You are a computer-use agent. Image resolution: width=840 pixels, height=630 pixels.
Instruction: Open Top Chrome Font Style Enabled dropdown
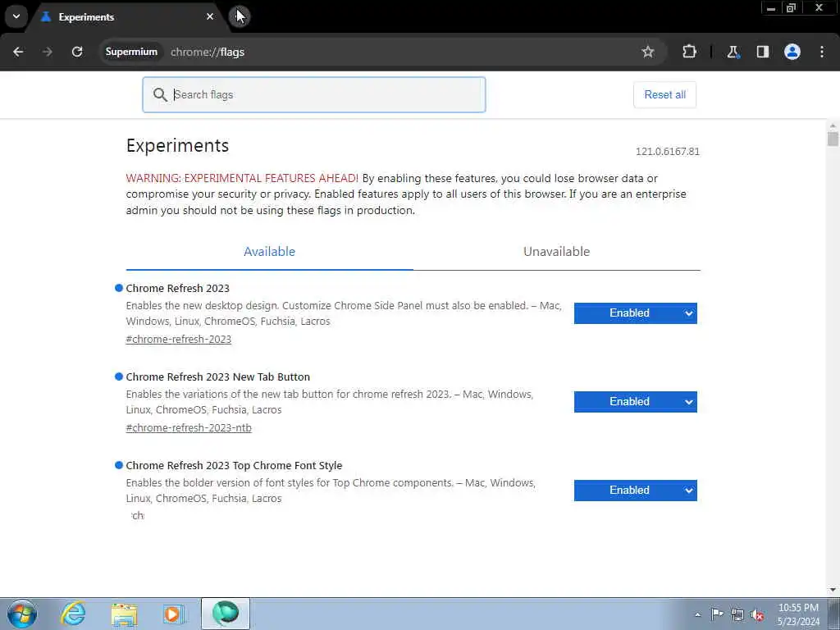(636, 491)
